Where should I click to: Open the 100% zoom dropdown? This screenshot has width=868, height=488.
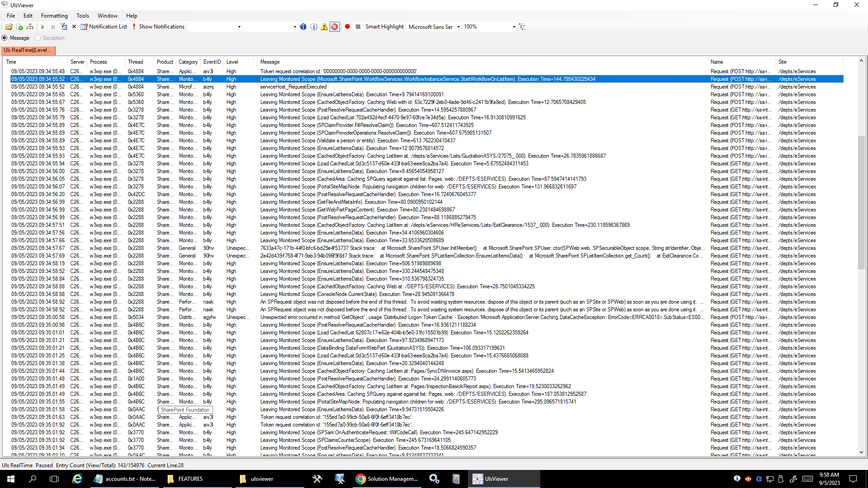point(514,27)
